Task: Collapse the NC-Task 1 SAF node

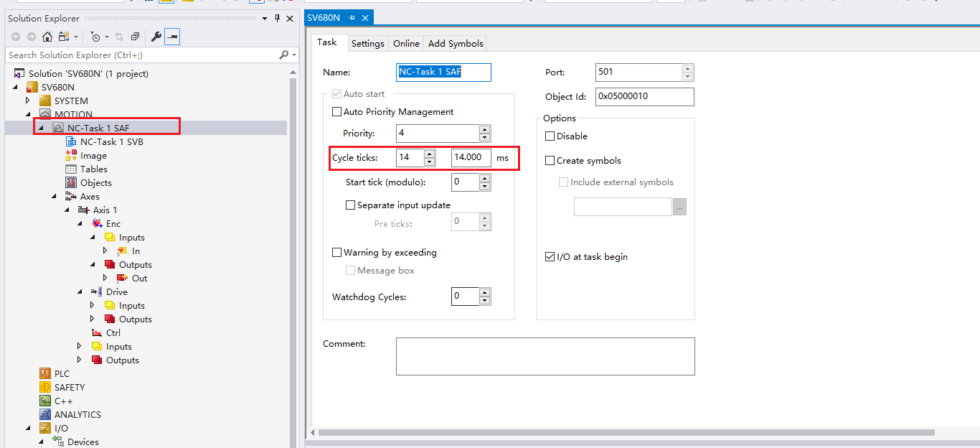Action: (x=41, y=128)
